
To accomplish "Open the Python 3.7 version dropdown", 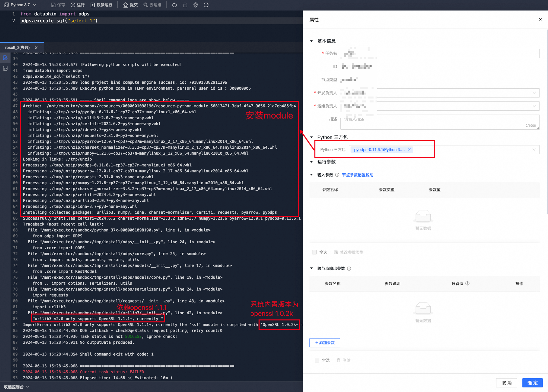I will pyautogui.click(x=35, y=5).
